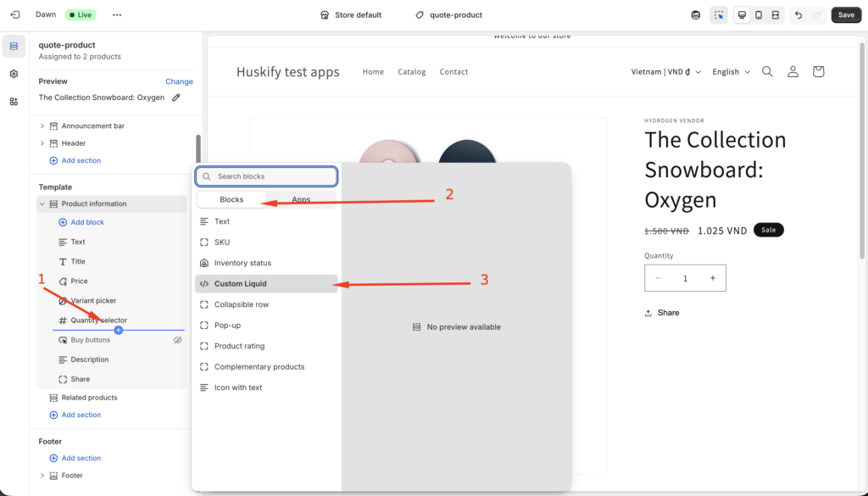Open the theme settings gear icon
Viewport: 868px width, 496px height.
14,74
